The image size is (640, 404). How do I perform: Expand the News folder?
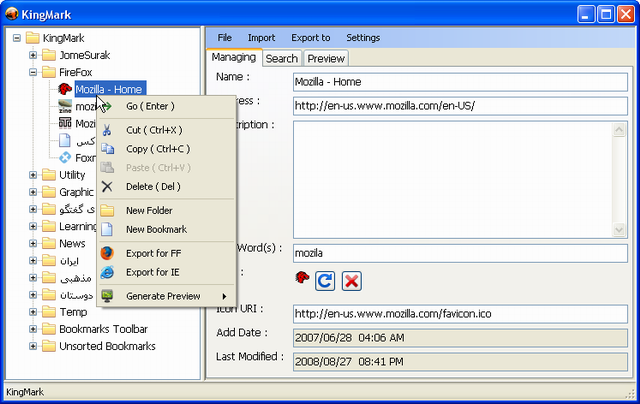point(33,243)
